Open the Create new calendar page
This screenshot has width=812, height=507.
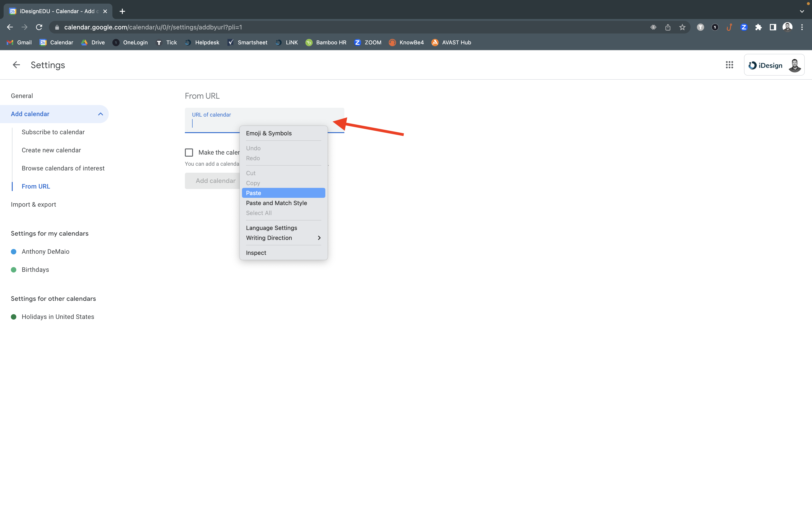click(x=51, y=150)
